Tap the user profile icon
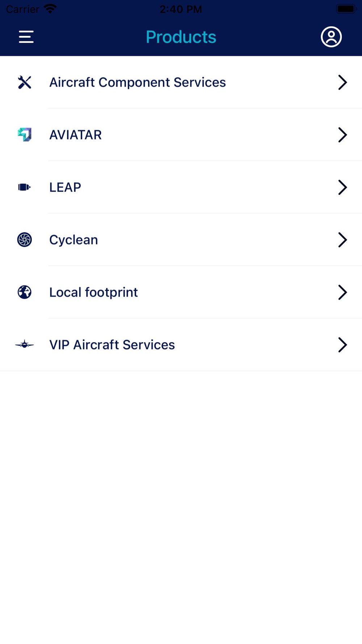362x644 pixels. click(331, 37)
